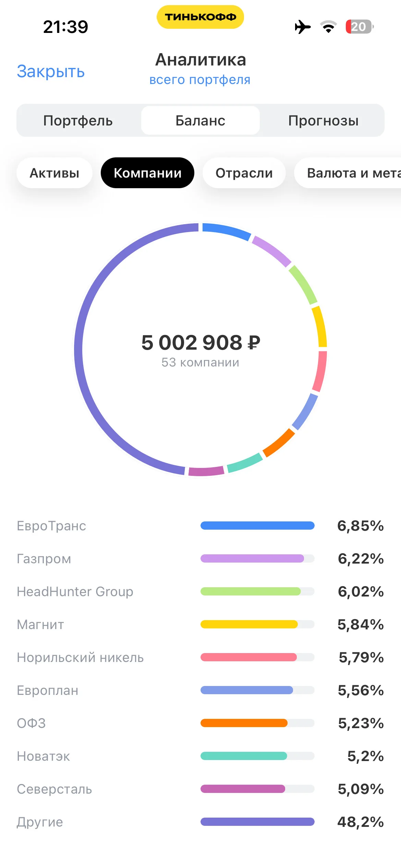Choose the Активы filter chip
401x868 pixels.
pyautogui.click(x=54, y=173)
